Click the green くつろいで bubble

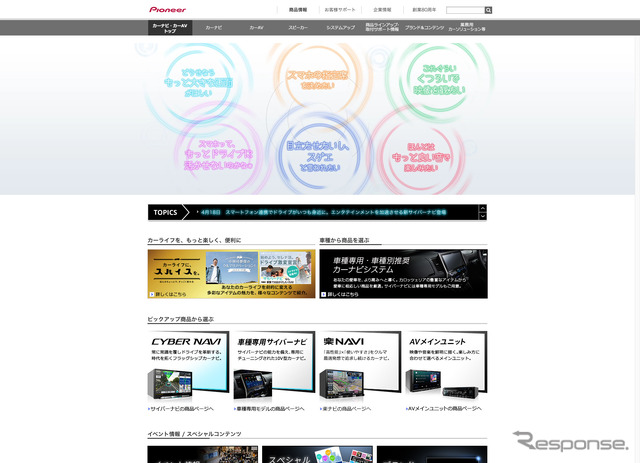pos(439,79)
